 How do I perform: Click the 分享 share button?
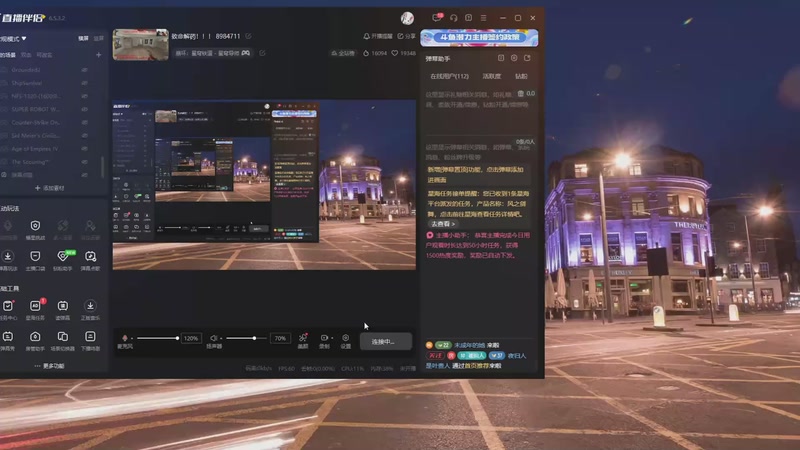407,36
